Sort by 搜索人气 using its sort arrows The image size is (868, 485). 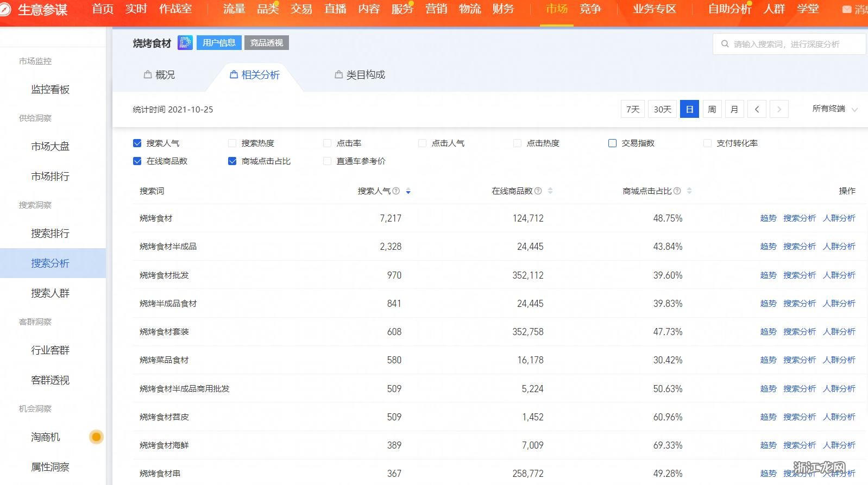pos(408,191)
